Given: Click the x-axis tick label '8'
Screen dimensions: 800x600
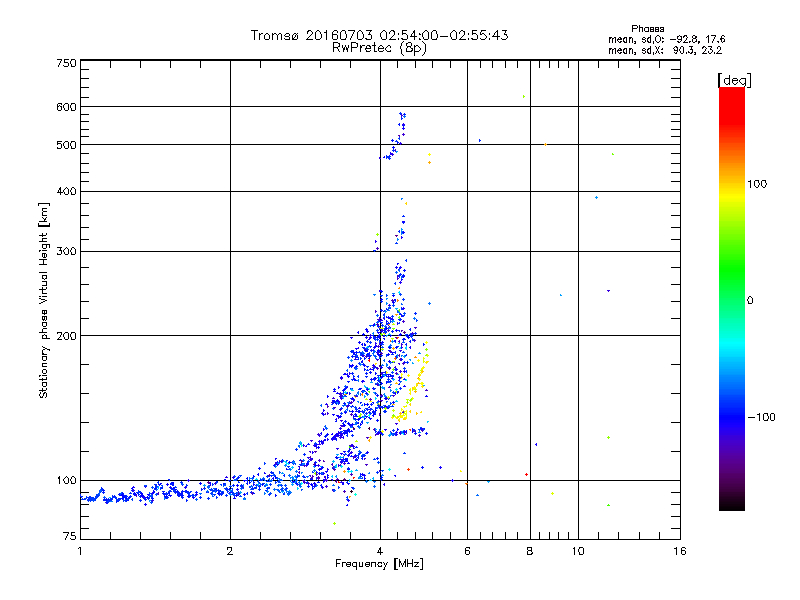Looking at the screenshot, I should [x=530, y=551].
